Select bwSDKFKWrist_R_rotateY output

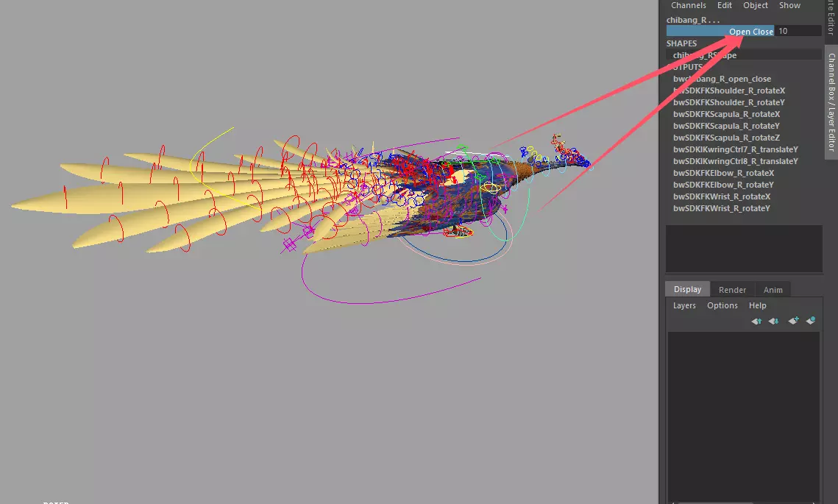pos(722,208)
